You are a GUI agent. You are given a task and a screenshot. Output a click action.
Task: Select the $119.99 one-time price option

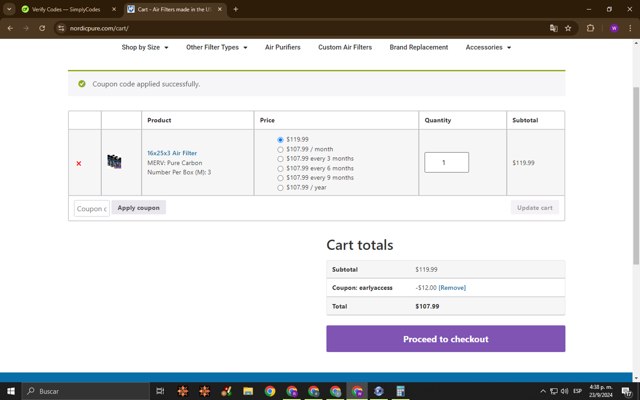click(x=280, y=140)
